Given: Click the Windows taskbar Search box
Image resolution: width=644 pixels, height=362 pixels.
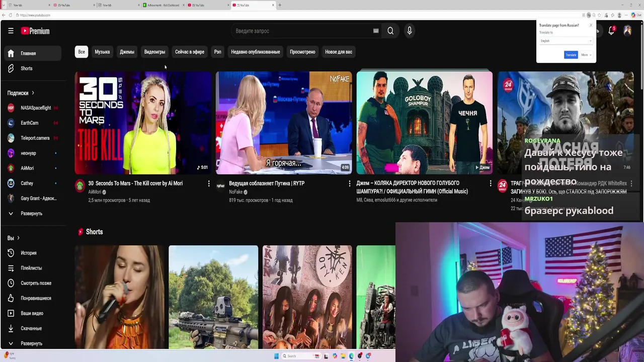Looking at the screenshot, I should (301, 356).
